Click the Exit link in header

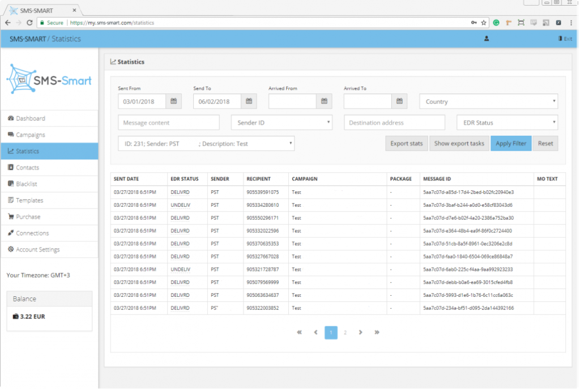pos(565,39)
